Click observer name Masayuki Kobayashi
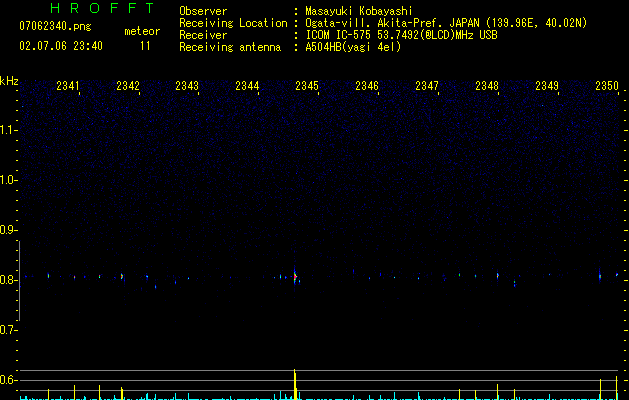Image resolution: width=629 pixels, height=400 pixels. point(359,11)
